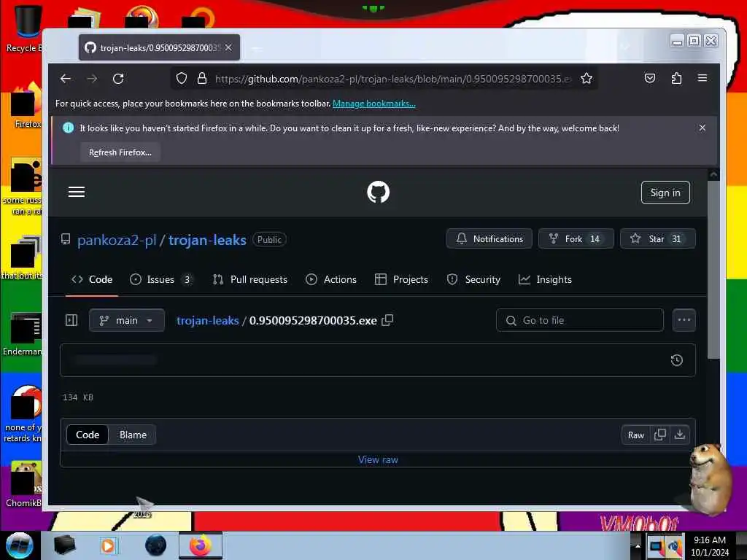The height and width of the screenshot is (560, 747).
Task: Dismiss the Firefox refresh notification bar
Action: click(x=703, y=128)
